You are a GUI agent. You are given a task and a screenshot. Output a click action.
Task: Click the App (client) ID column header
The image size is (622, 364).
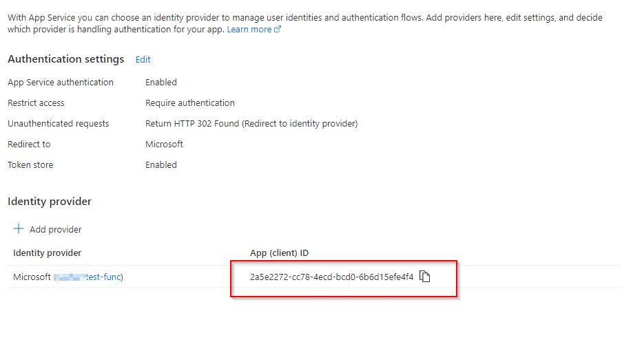point(279,253)
